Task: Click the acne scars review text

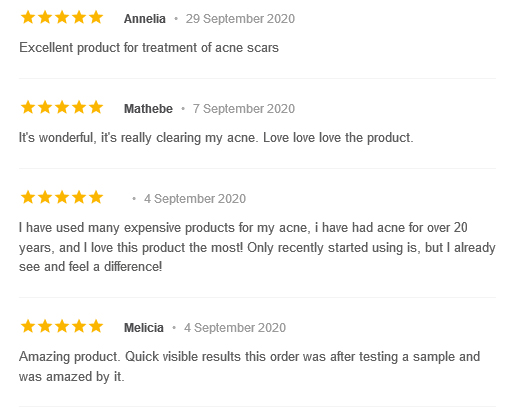Action: pyautogui.click(x=149, y=47)
